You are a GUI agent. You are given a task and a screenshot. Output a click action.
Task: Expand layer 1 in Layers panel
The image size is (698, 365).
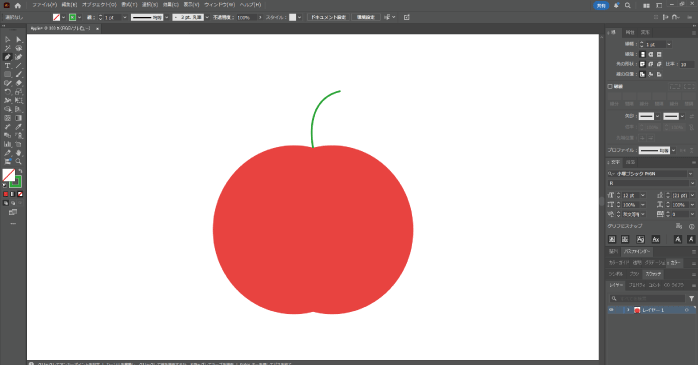point(628,310)
